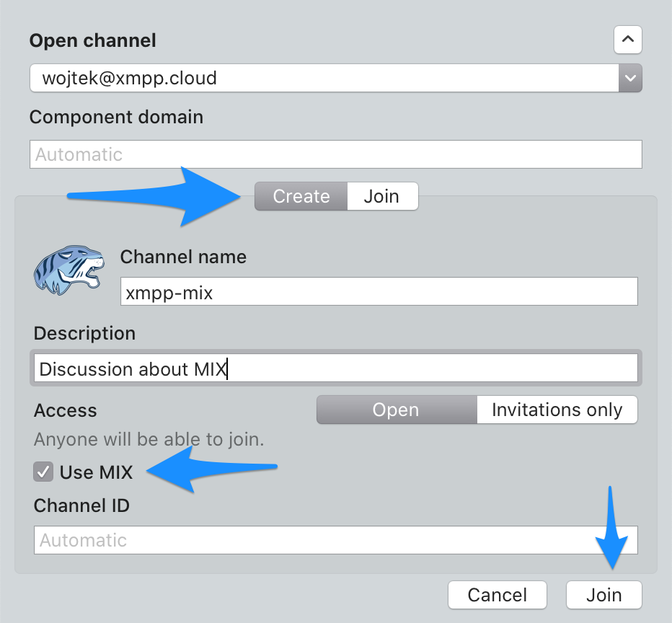Click the 'Anyone will be able to join' hint
The height and width of the screenshot is (623, 672).
point(149,439)
